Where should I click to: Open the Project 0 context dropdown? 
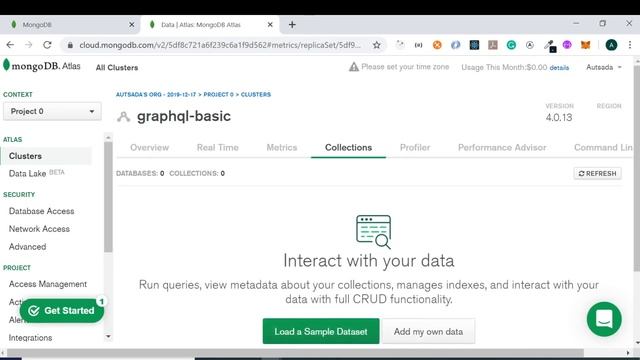(x=52, y=111)
